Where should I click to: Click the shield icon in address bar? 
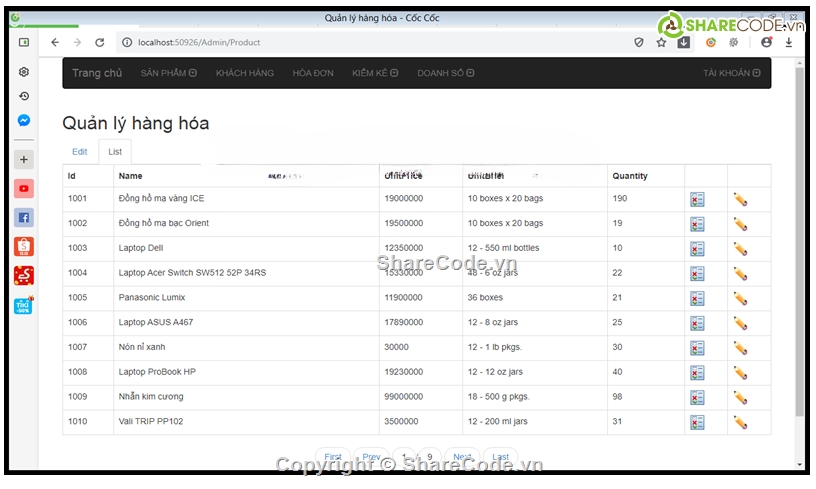[x=639, y=43]
